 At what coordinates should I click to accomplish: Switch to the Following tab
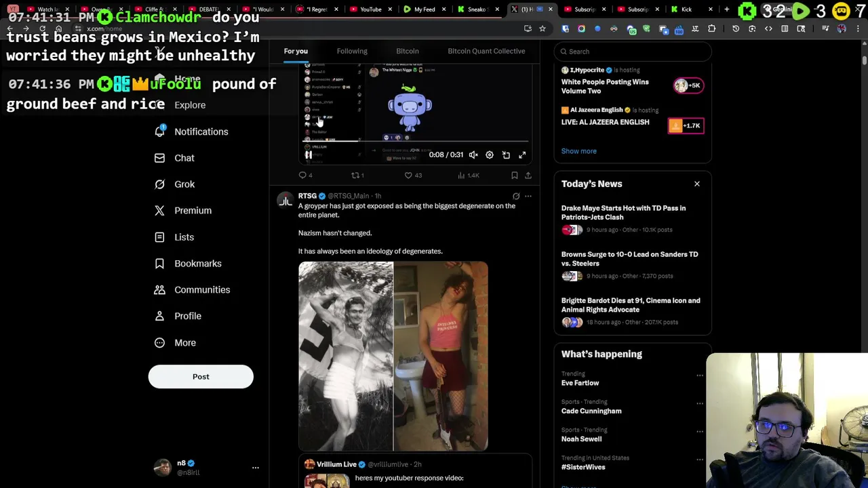pos(352,51)
